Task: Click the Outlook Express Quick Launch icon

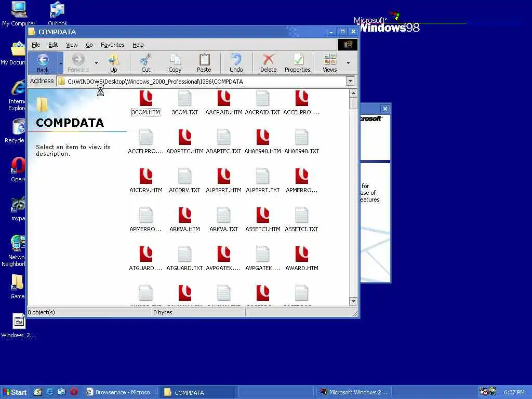Action: (x=62, y=392)
